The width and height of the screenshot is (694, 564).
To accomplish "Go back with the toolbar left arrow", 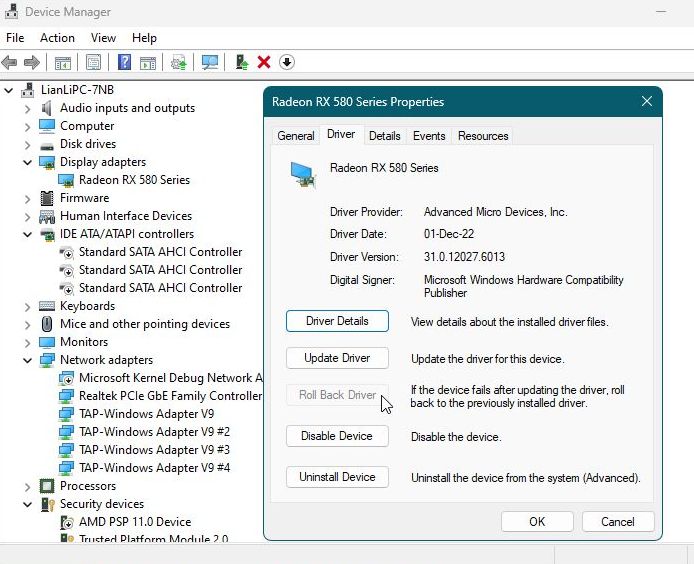I will coord(9,62).
